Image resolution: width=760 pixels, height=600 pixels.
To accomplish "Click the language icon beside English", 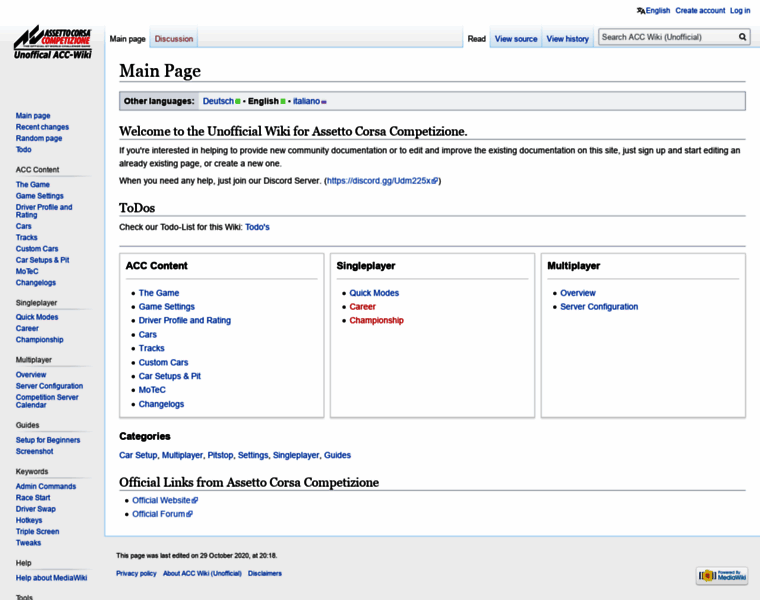I will click(x=640, y=11).
